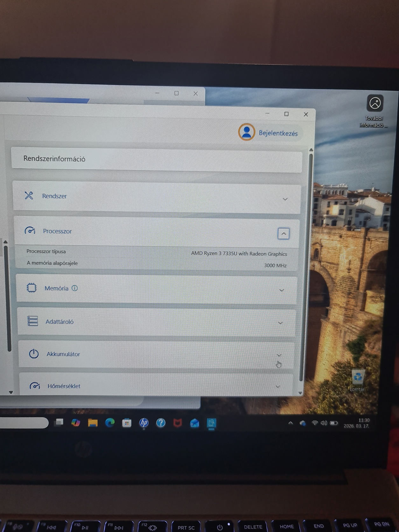Open the volume speaker tray icon

[x=324, y=423]
